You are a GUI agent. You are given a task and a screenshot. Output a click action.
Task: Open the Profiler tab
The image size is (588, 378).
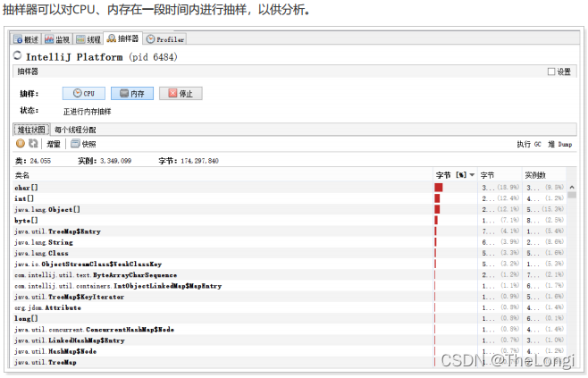tap(165, 39)
